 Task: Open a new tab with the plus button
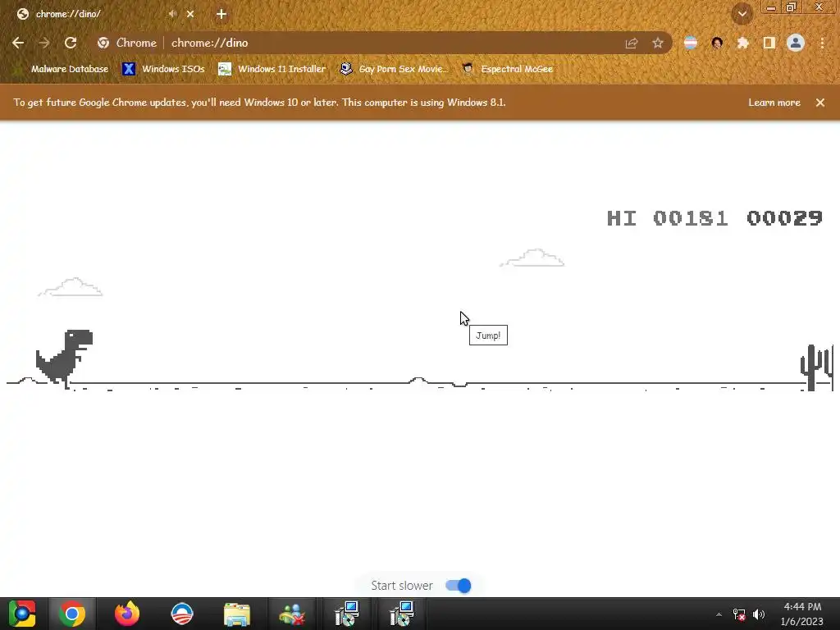(x=221, y=15)
